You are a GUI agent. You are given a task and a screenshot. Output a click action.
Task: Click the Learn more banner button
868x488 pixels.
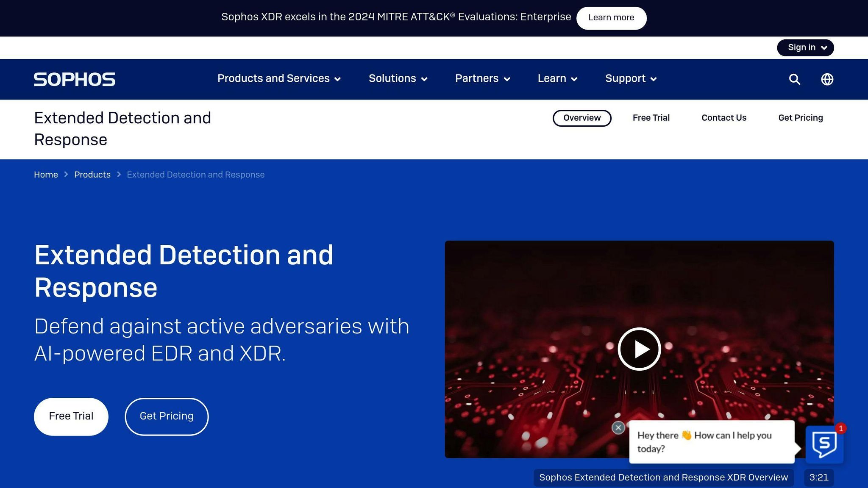(611, 18)
